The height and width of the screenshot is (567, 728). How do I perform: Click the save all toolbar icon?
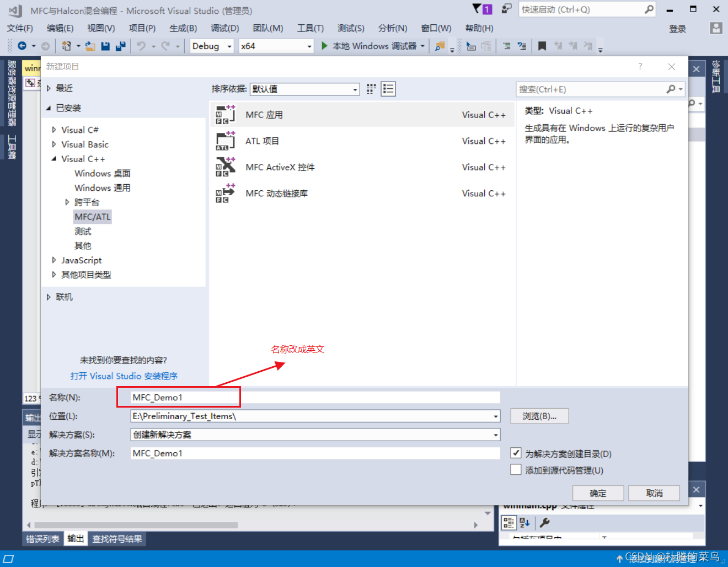pos(120,46)
